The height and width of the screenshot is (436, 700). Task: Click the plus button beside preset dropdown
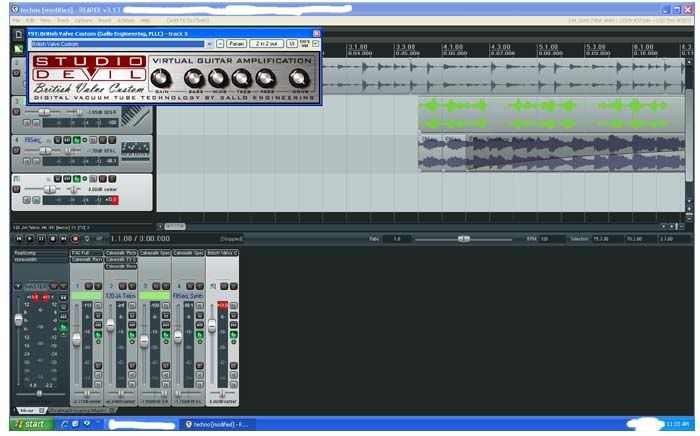pyautogui.click(x=220, y=44)
